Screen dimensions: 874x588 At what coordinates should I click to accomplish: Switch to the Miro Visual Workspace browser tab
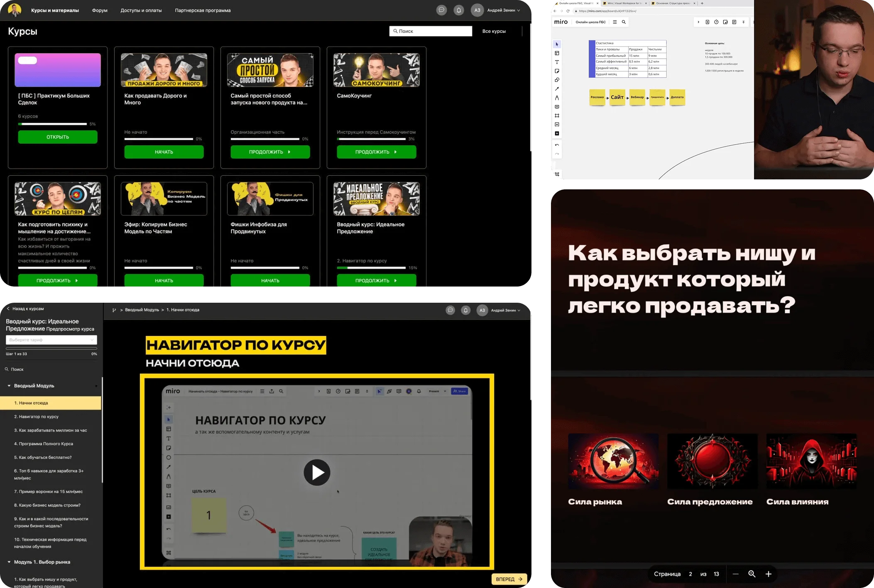[624, 3]
